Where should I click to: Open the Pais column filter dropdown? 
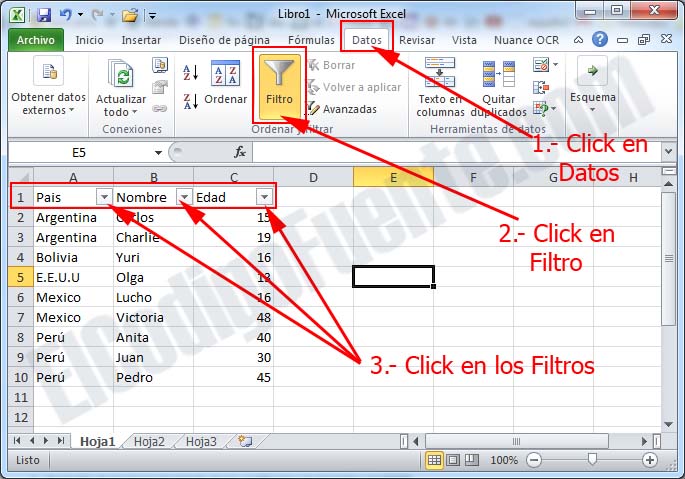click(103, 197)
